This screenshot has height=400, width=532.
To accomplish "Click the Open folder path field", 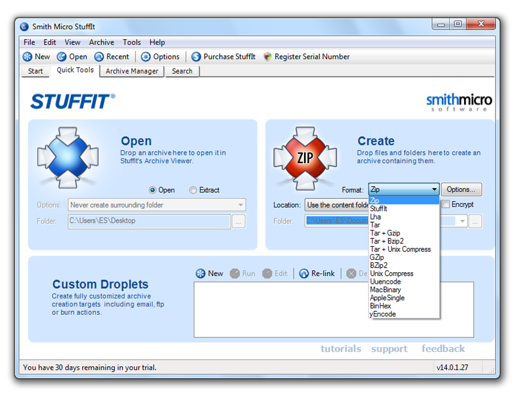I will 149,221.
